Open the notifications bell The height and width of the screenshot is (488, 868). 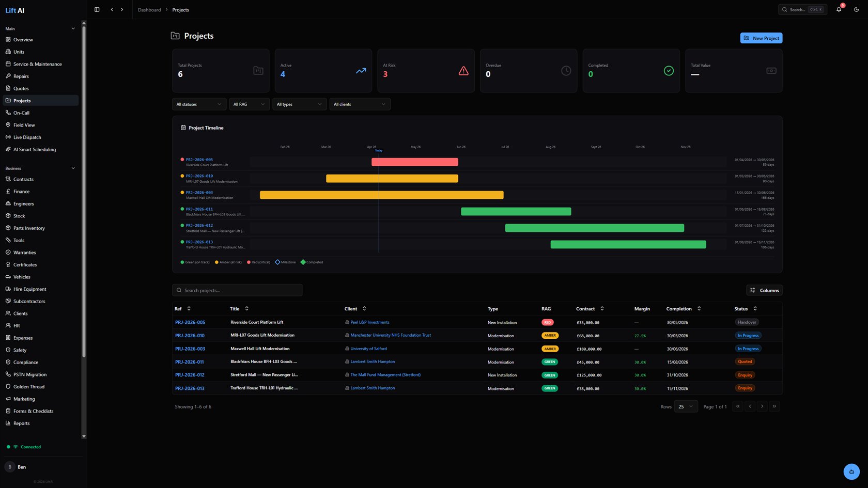[839, 9]
